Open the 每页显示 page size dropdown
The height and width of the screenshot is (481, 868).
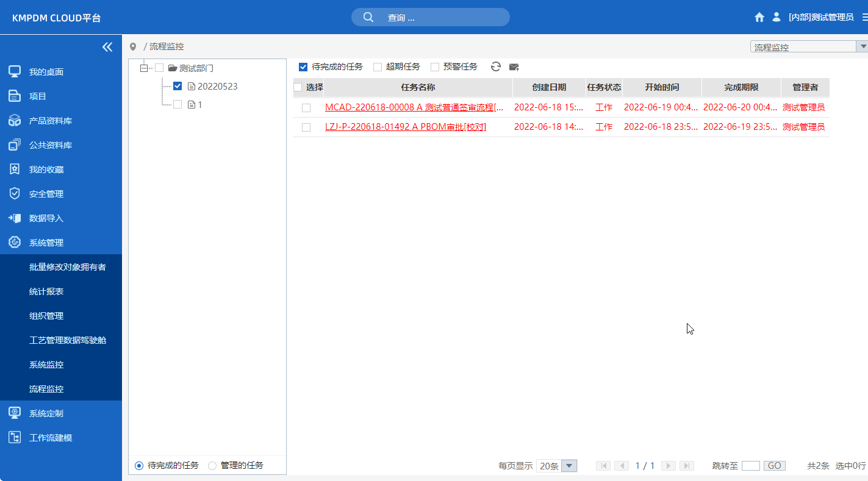pyautogui.click(x=569, y=465)
